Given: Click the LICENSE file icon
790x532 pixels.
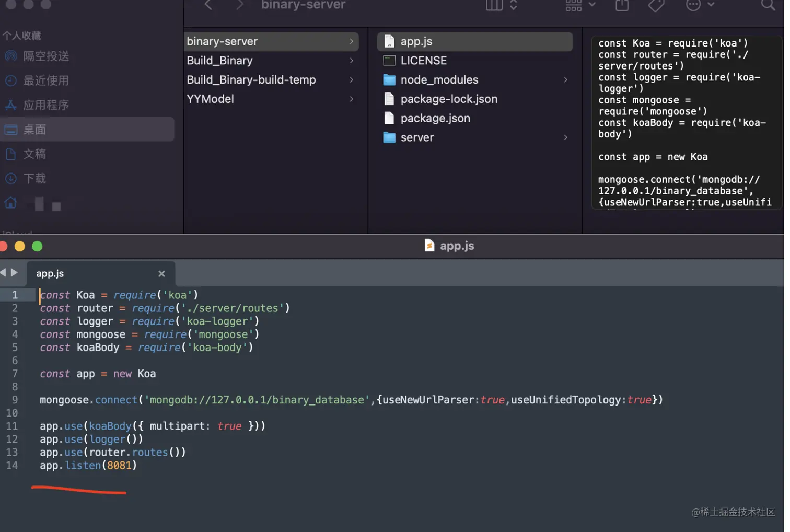Looking at the screenshot, I should (x=389, y=61).
